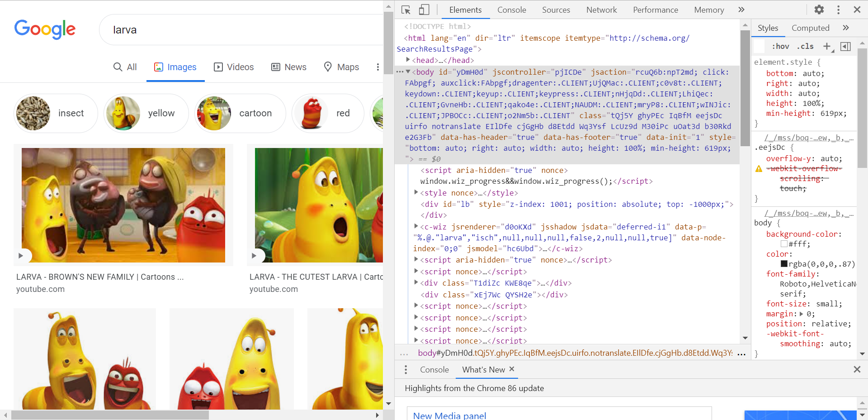Open the LARVA - BROWN'S NEW FAMILY thumbnail

[x=123, y=205]
